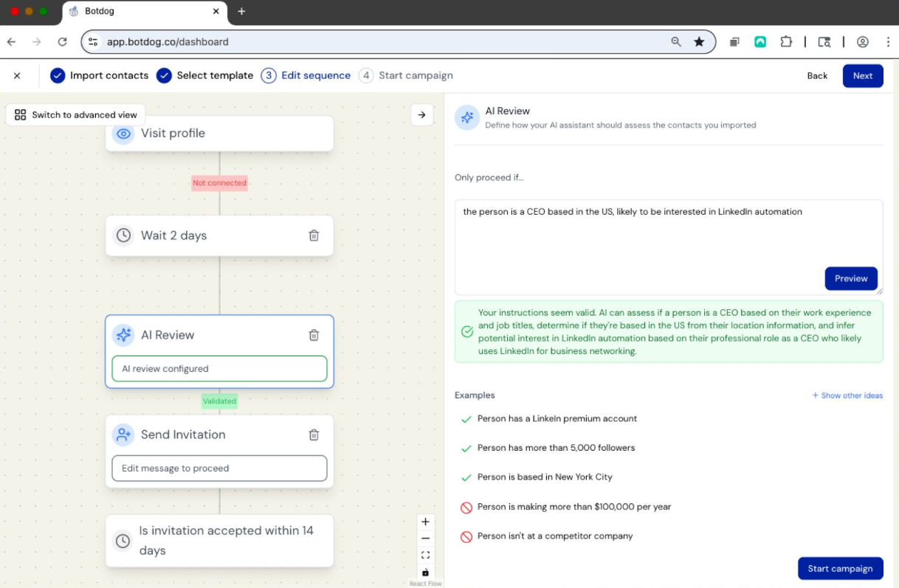Click the AI review instructions text box
899x588 pixels.
(x=669, y=247)
